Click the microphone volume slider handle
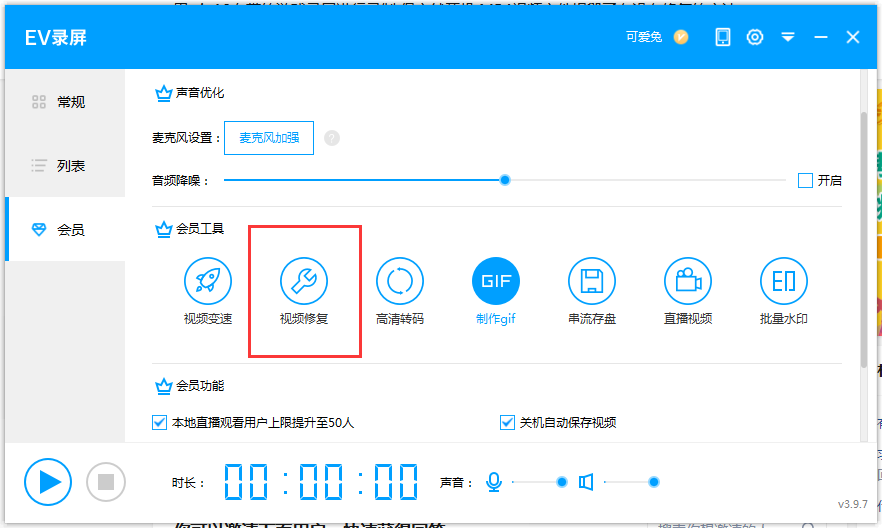Image resolution: width=882 pixels, height=528 pixels. point(561,482)
